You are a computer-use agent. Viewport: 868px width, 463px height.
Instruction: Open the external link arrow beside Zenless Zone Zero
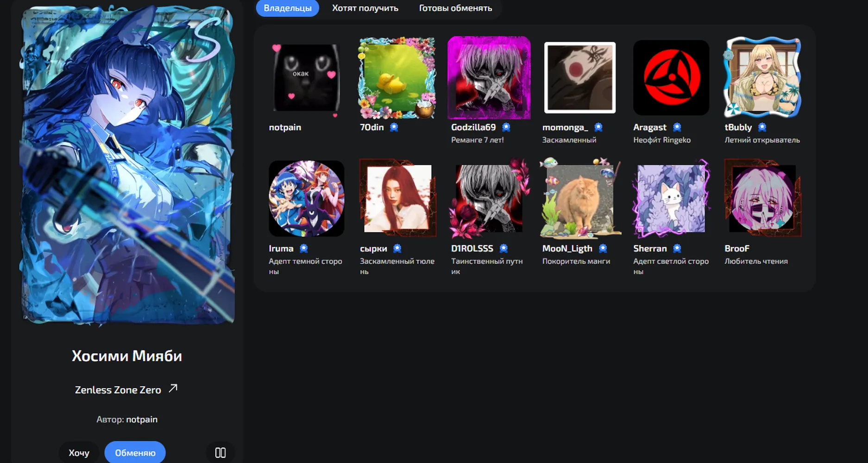tap(173, 388)
